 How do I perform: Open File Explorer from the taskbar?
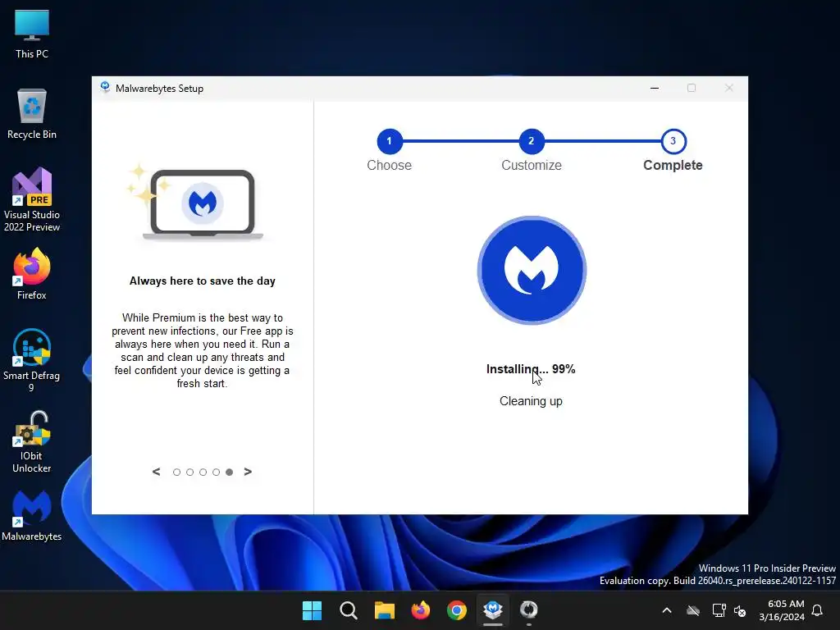[384, 610]
